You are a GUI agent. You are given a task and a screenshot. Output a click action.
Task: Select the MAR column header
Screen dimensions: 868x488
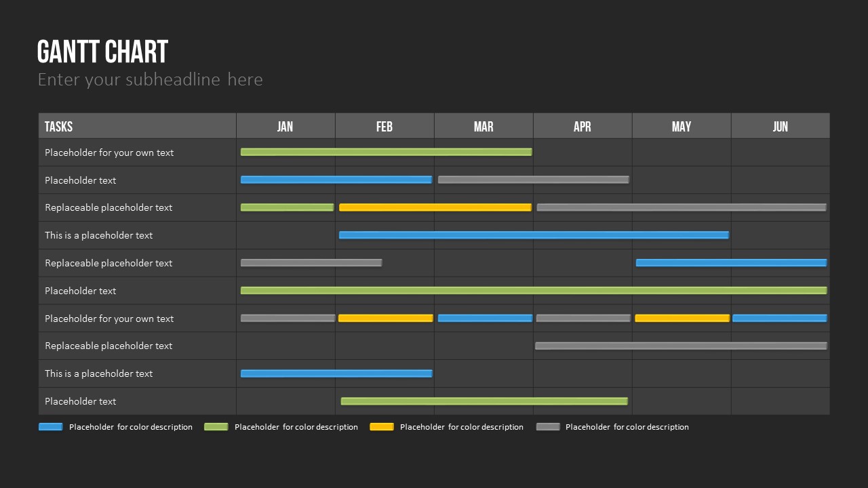pyautogui.click(x=484, y=126)
